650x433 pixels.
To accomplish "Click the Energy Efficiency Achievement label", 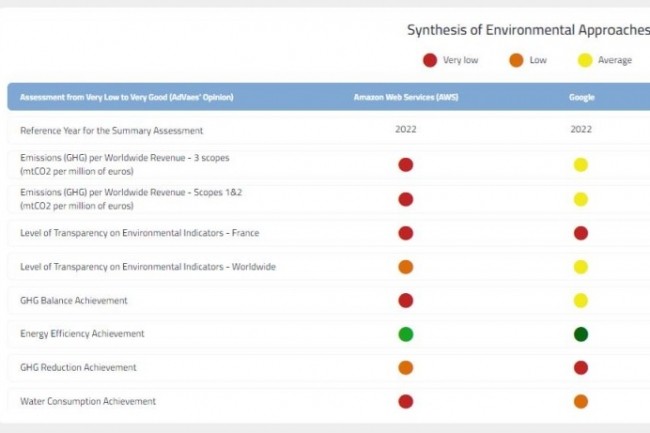I will pos(82,334).
